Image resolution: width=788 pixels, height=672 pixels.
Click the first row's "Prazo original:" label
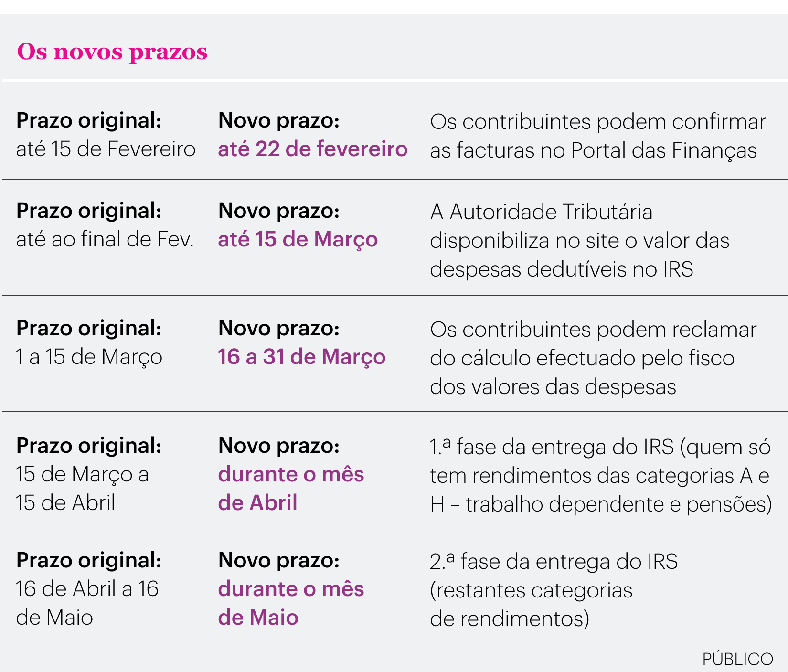pos(89,120)
